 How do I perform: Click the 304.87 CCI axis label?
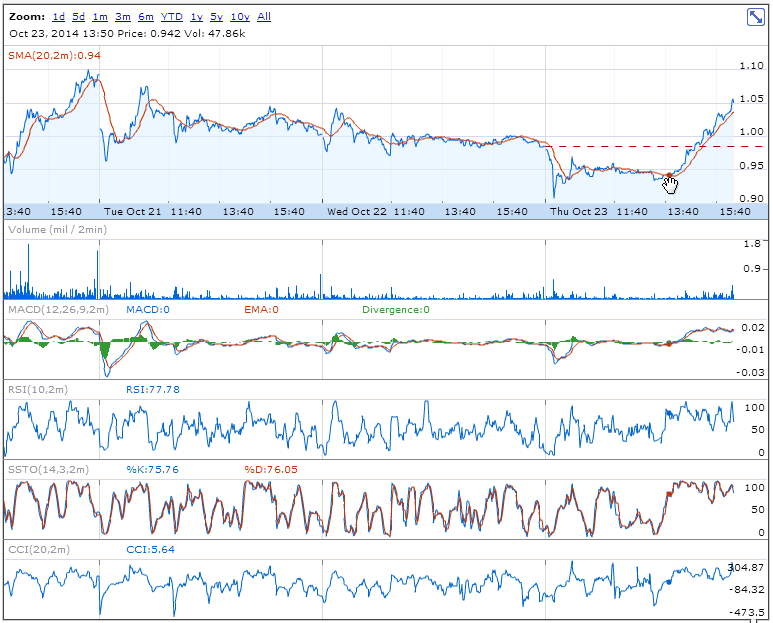(x=746, y=567)
